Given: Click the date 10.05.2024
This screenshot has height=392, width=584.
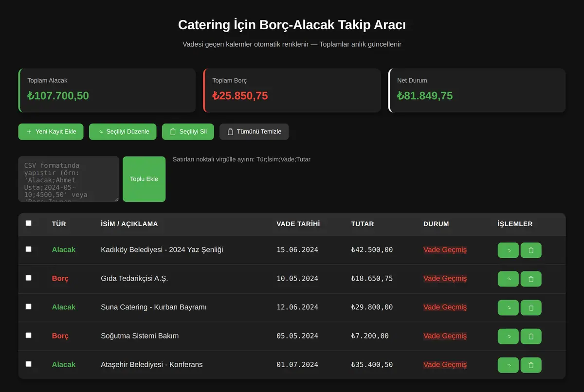Looking at the screenshot, I should tap(297, 279).
